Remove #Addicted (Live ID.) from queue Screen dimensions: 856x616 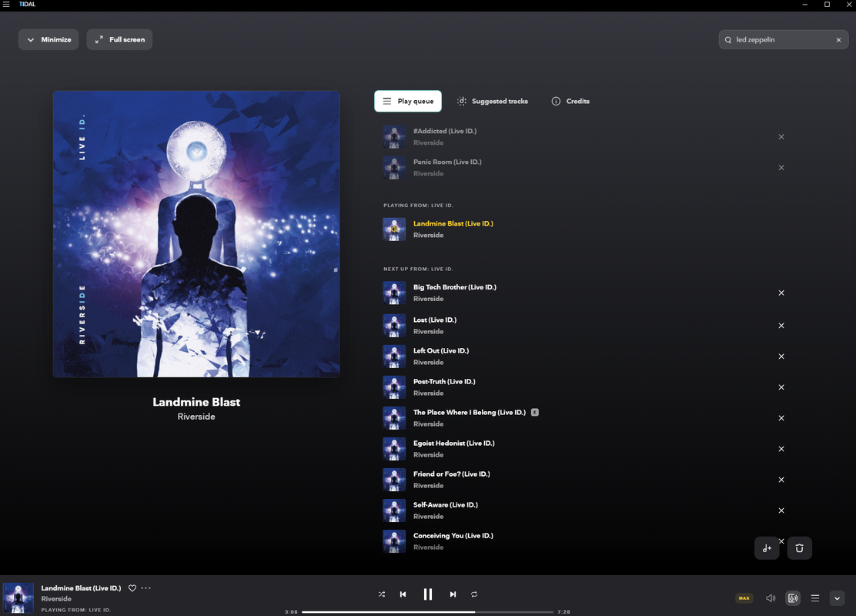click(781, 137)
